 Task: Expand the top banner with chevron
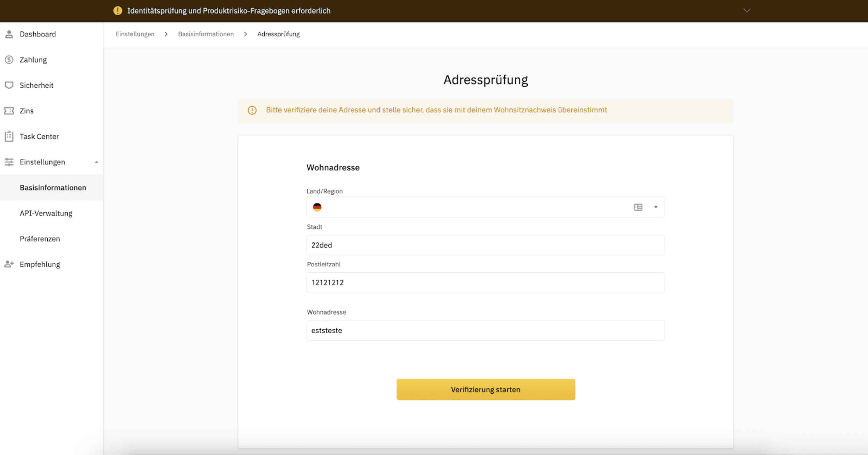[x=747, y=10]
